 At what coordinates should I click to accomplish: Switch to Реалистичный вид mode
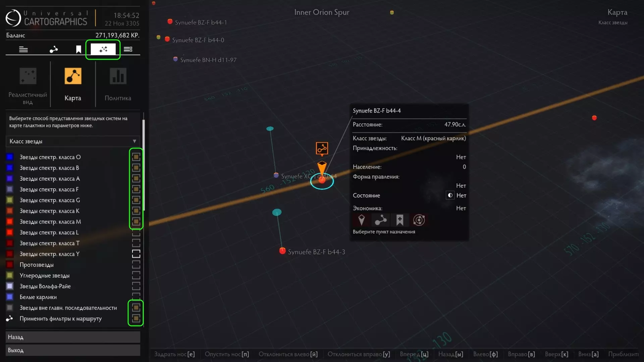click(28, 76)
